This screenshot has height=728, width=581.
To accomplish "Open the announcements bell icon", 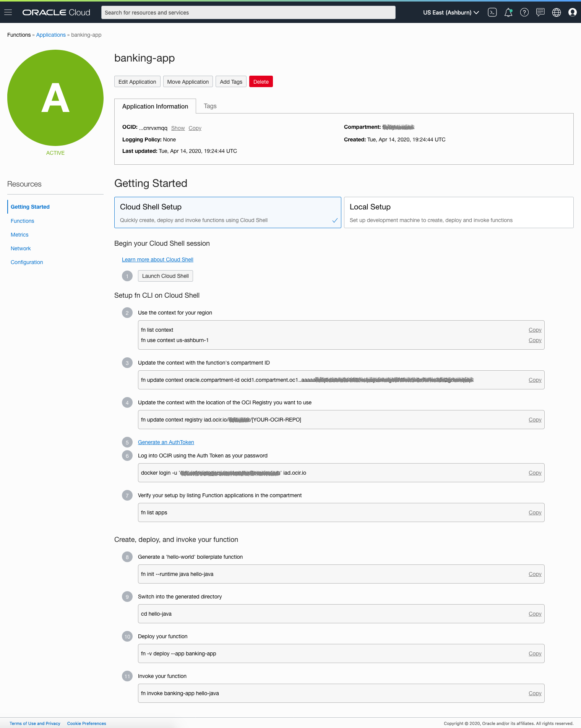I will point(508,13).
